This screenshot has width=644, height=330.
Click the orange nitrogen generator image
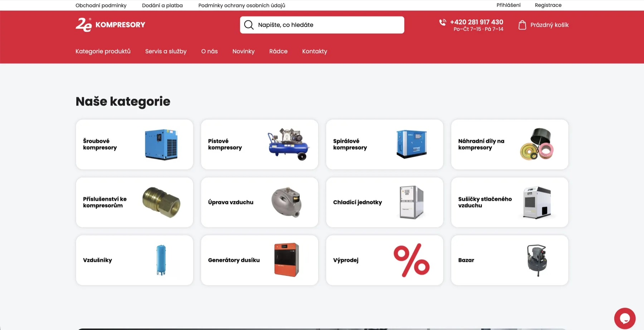point(287,260)
